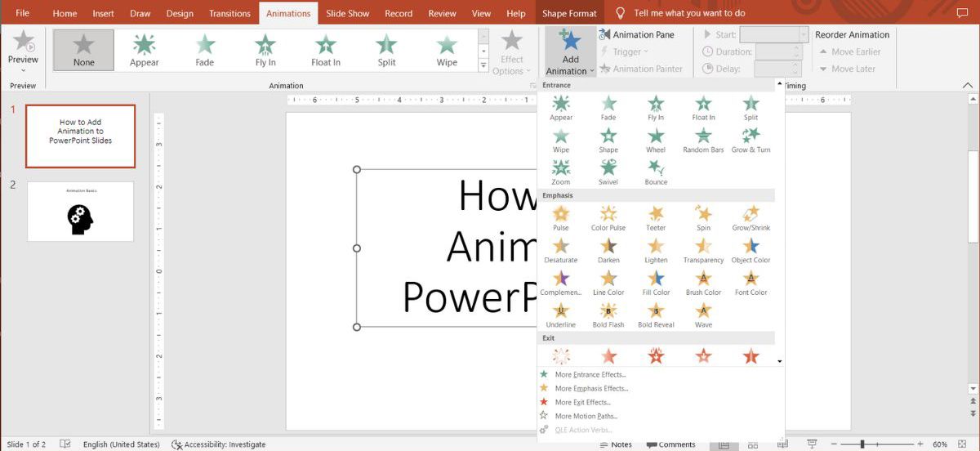The height and width of the screenshot is (451, 980).
Task: Open the Shape Format tab
Action: (x=569, y=13)
